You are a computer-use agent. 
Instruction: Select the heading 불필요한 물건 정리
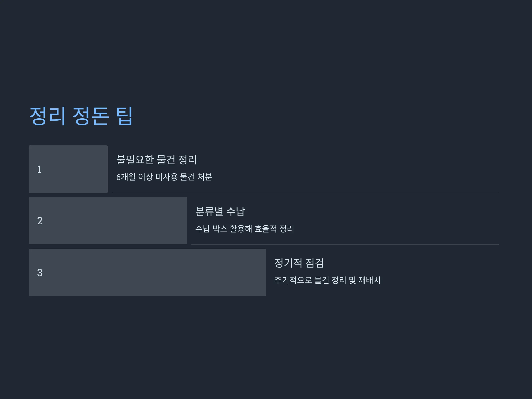coord(156,160)
